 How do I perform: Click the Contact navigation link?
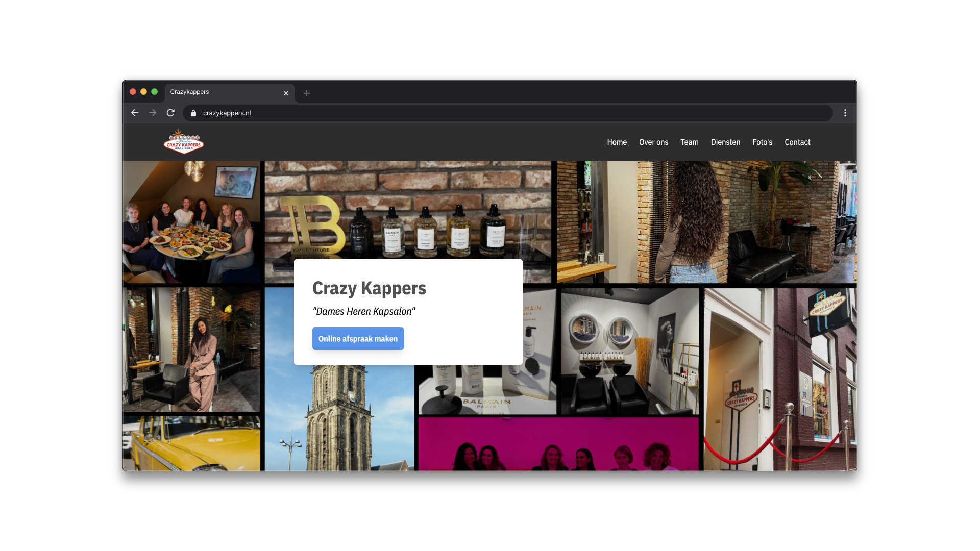click(797, 142)
